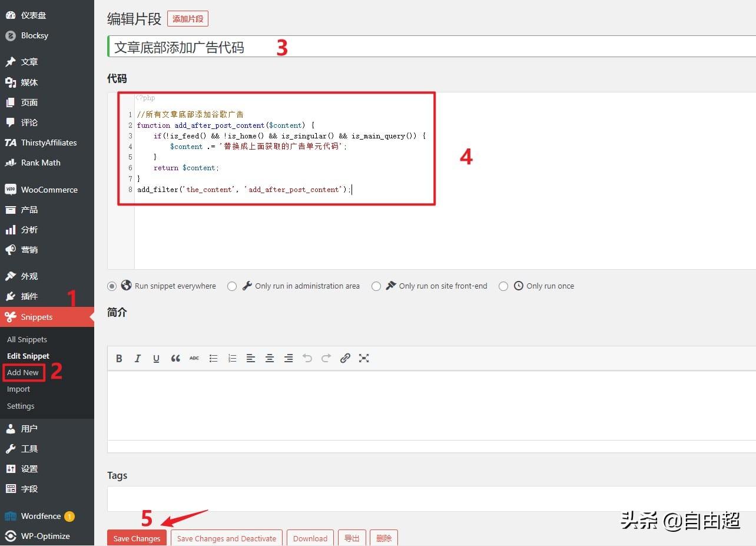Viewport: 756px width, 546px height.
Task: Click the 分析 bar chart icon
Action: tap(10, 230)
